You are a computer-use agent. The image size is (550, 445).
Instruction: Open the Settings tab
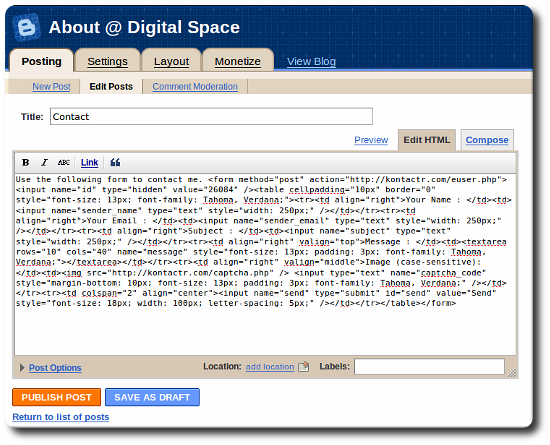coord(107,61)
